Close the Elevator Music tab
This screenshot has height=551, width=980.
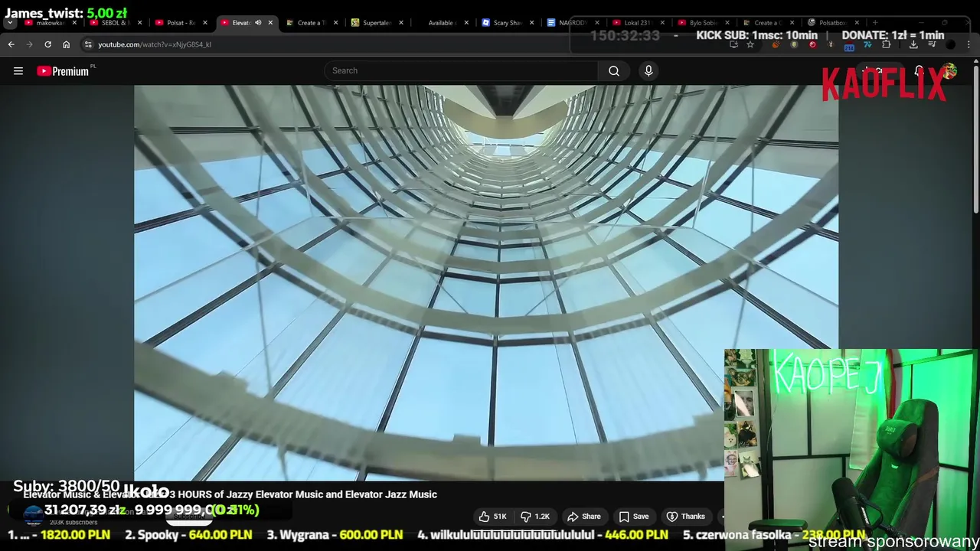click(269, 23)
